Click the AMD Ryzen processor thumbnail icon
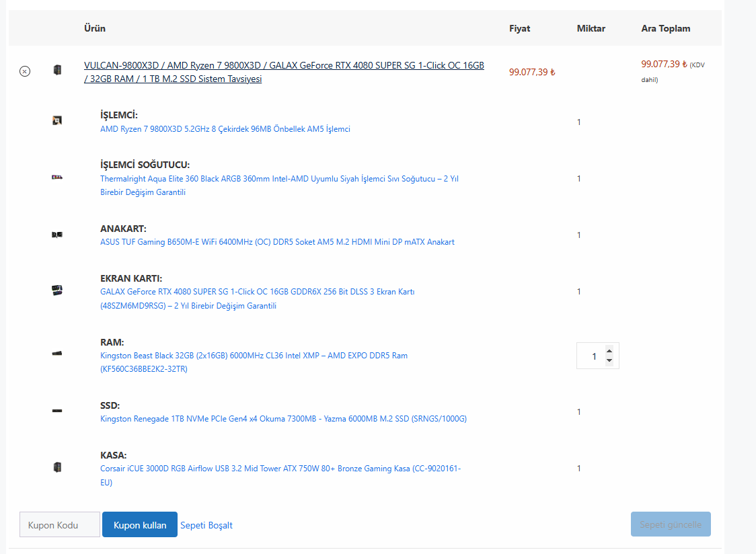This screenshot has height=554, width=756. coord(57,121)
